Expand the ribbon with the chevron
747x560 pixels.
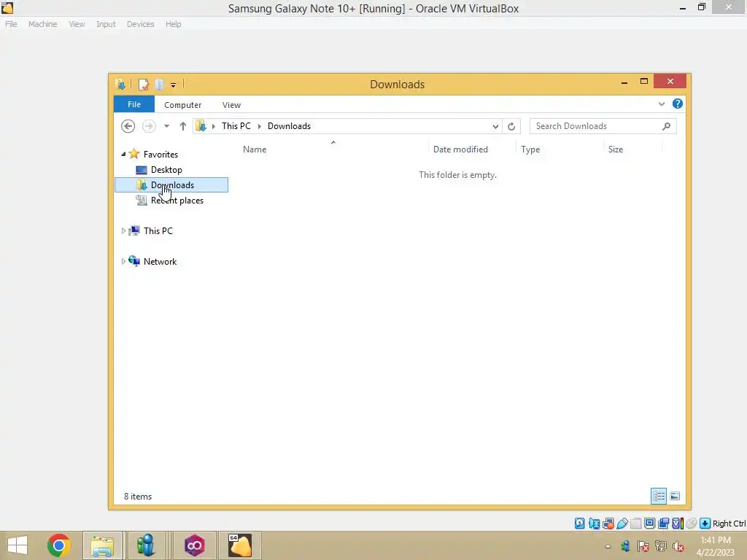(661, 104)
